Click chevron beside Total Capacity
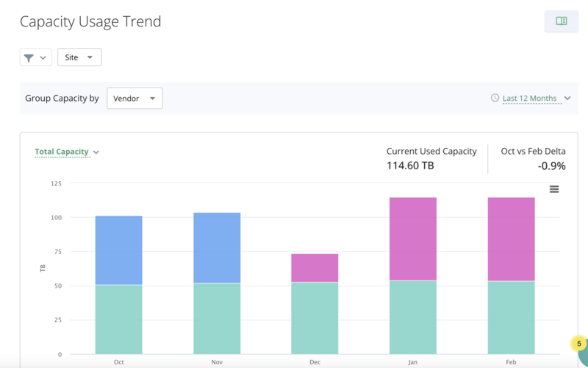The width and height of the screenshot is (588, 368). (96, 152)
